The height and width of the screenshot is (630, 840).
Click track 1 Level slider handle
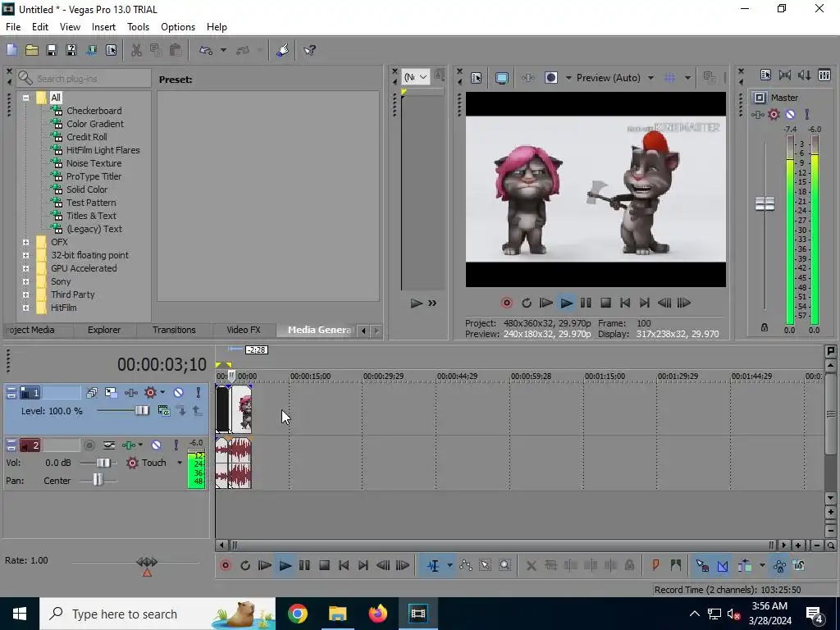coord(142,411)
